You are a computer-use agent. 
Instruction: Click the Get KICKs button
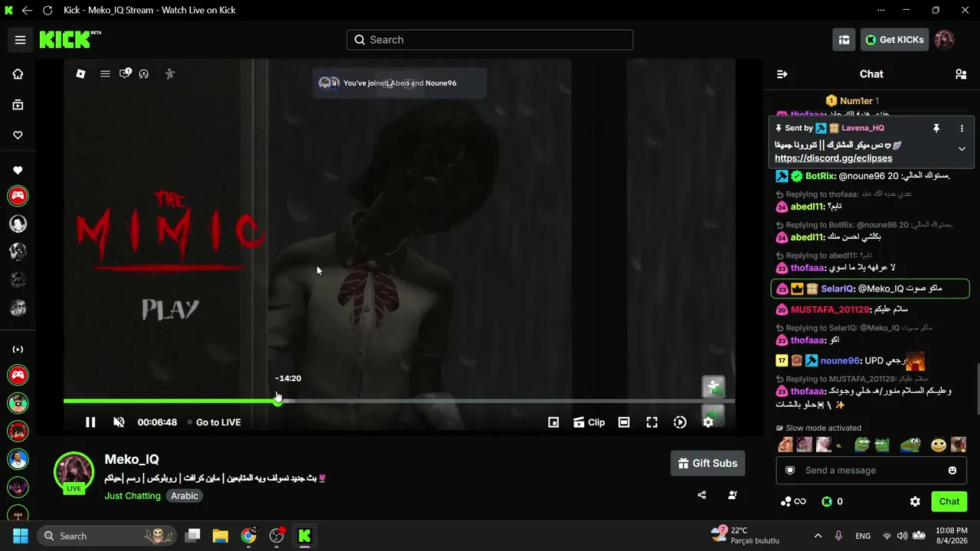point(894,40)
